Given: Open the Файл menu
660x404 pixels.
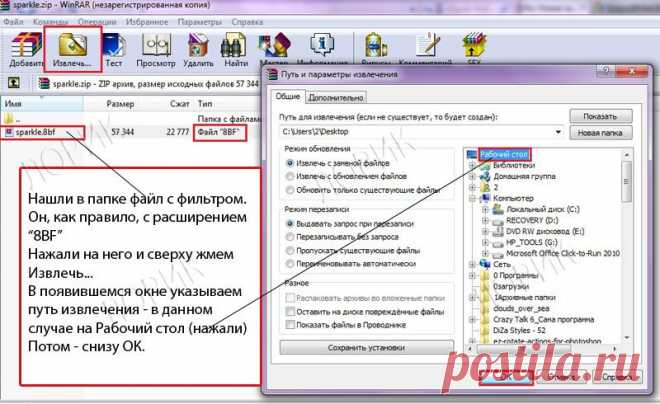Looking at the screenshot, I should [13, 22].
